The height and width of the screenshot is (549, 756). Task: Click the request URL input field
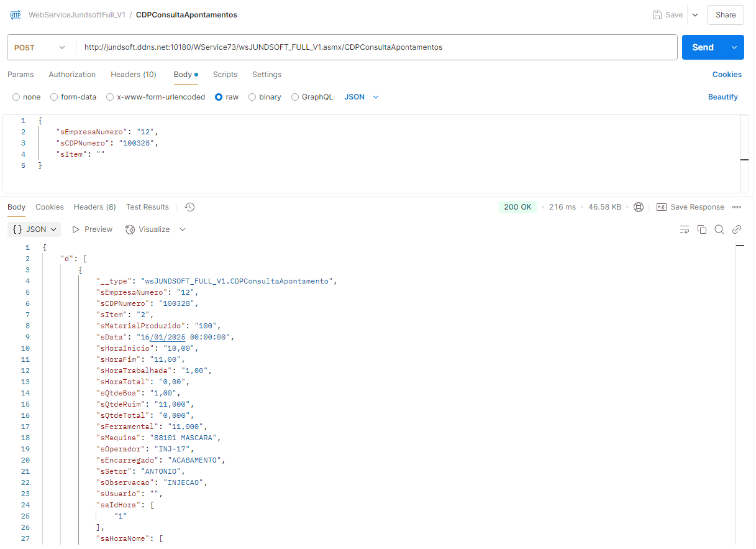pyautogui.click(x=373, y=47)
